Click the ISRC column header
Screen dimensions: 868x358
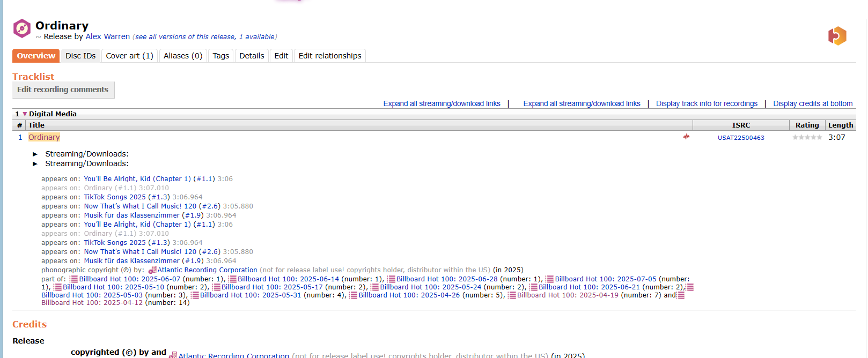tap(741, 125)
